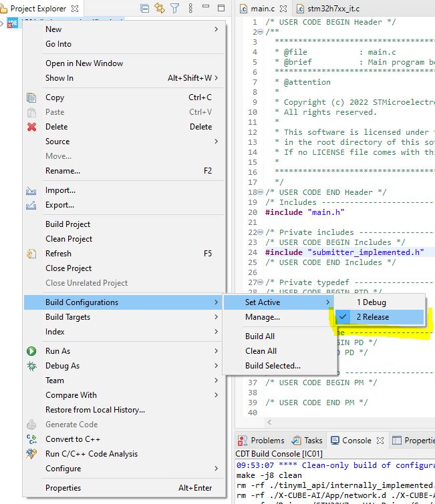Screen dimensions: 435x504
Task: Click the red Delete X icon
Action: tap(31, 127)
